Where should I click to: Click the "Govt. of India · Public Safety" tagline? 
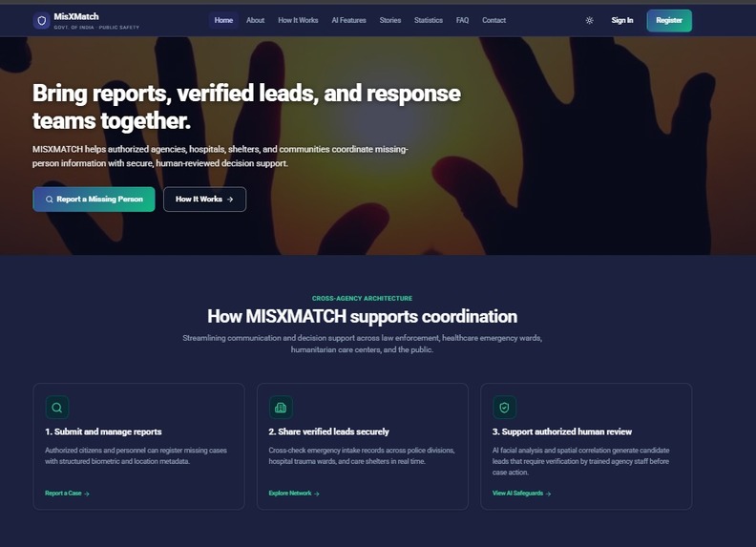click(96, 28)
